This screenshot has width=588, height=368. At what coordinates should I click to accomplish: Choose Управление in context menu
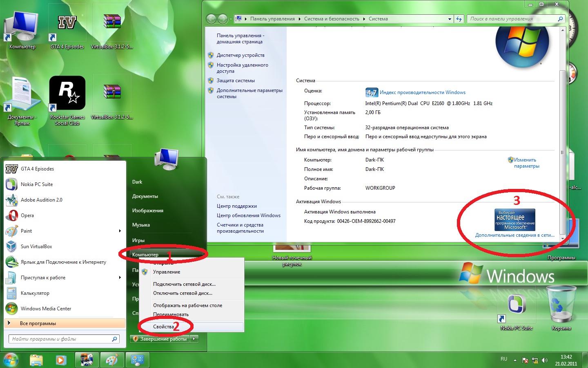tap(192, 272)
